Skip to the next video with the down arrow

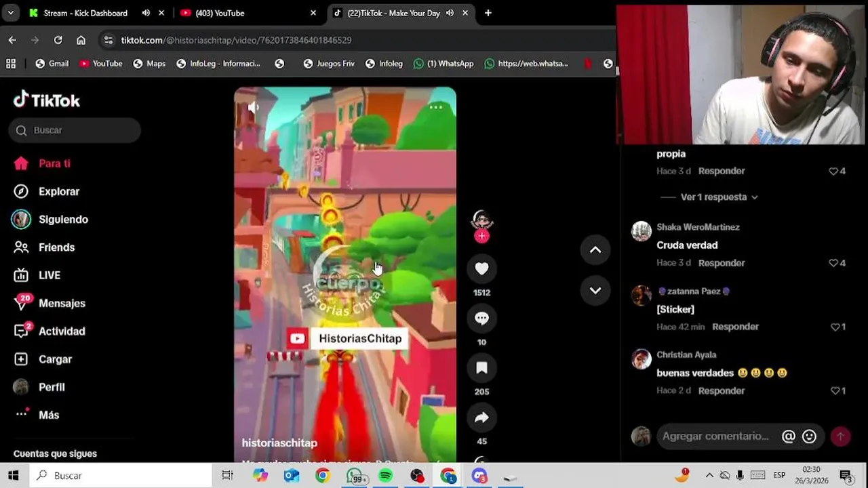595,290
